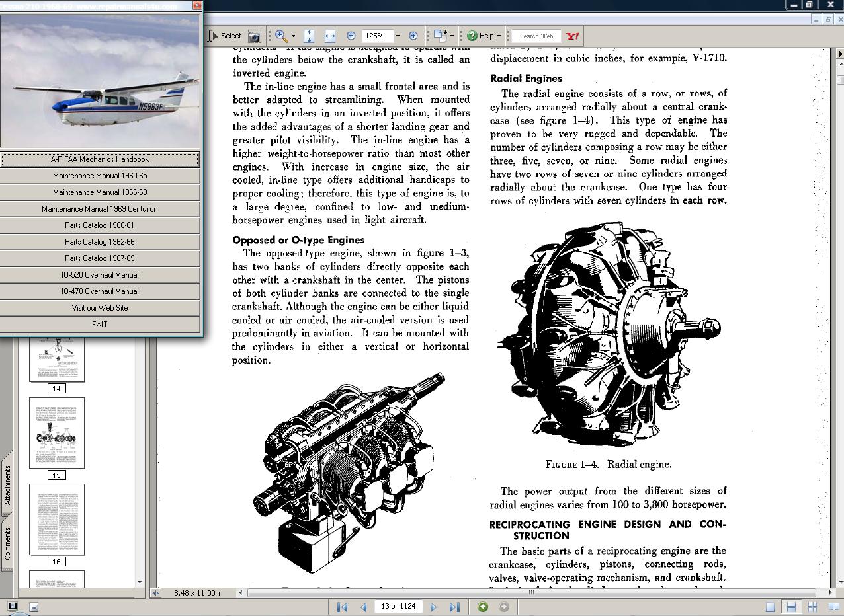Open the IO-520 Overhaul Manual
Viewport: 844px width, 616px height.
pyautogui.click(x=101, y=274)
